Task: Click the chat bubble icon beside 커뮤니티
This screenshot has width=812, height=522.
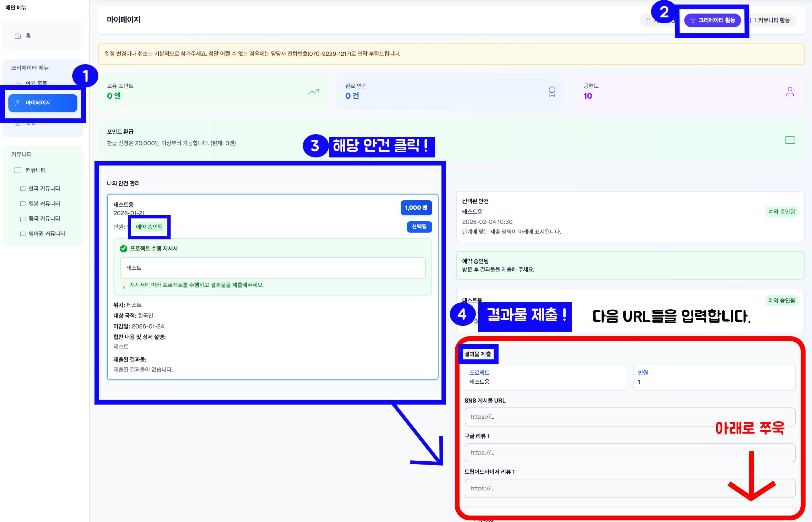Action: point(18,170)
